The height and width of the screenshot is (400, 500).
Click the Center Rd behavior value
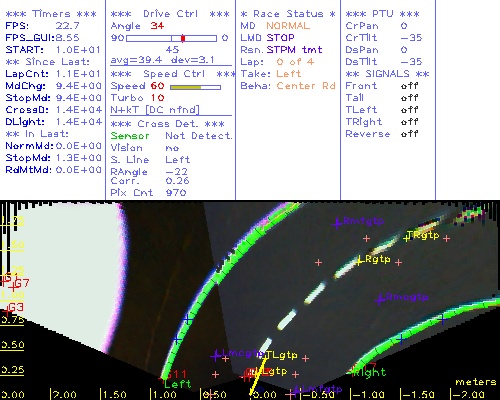point(306,86)
